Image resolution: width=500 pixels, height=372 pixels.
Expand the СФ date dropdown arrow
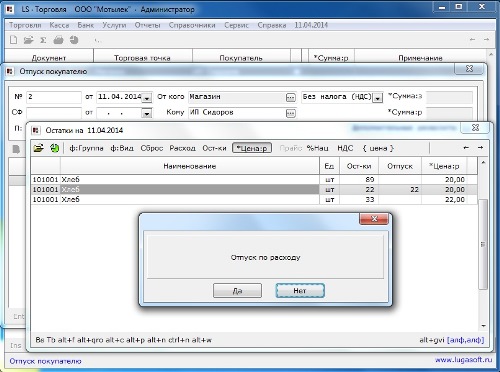(147, 113)
